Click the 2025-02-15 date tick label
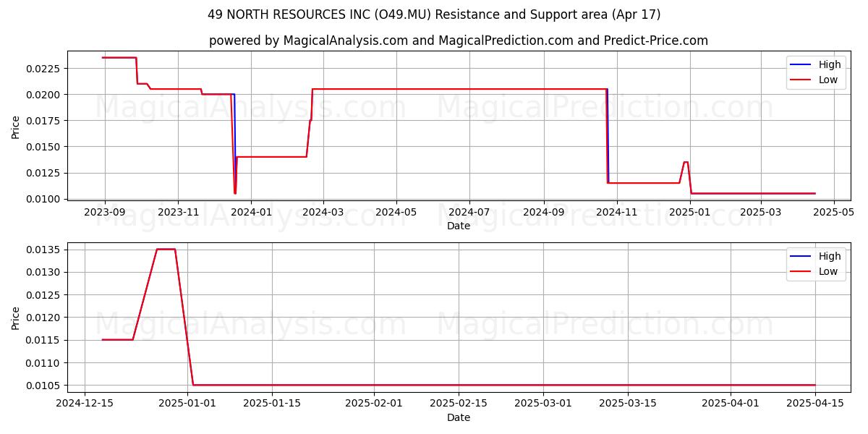Viewport: 868px width, 434px height. pyautogui.click(x=459, y=404)
